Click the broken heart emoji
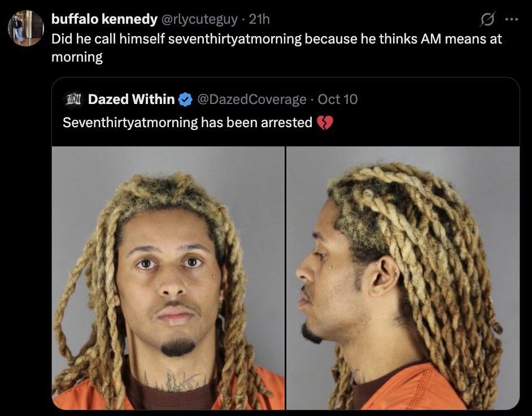The width and height of the screenshot is (532, 416). pos(325,123)
